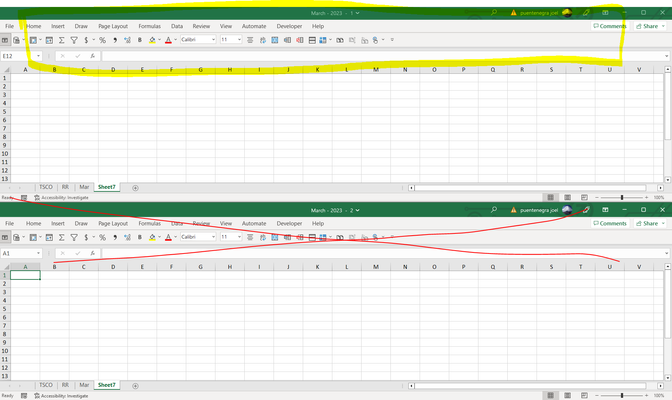
Task: Open the font size 11 dropdown in top window
Action: (239, 39)
